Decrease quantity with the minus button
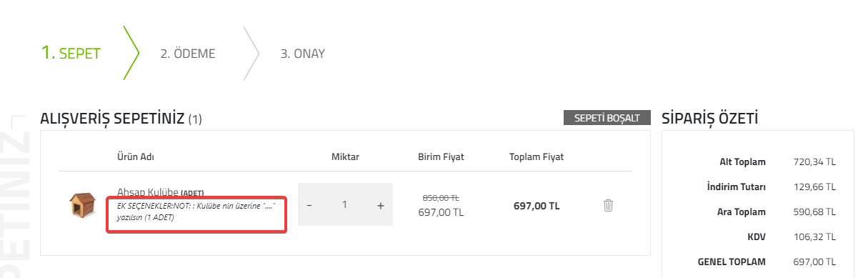 309,205
